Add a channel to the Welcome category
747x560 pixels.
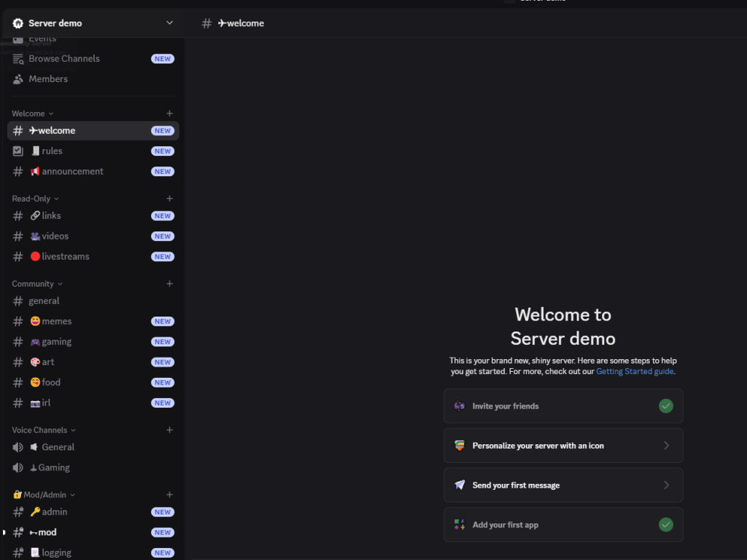[x=169, y=113]
